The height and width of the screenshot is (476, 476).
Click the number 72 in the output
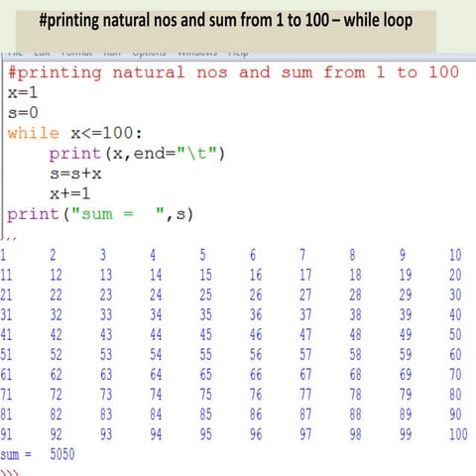(x=56, y=395)
